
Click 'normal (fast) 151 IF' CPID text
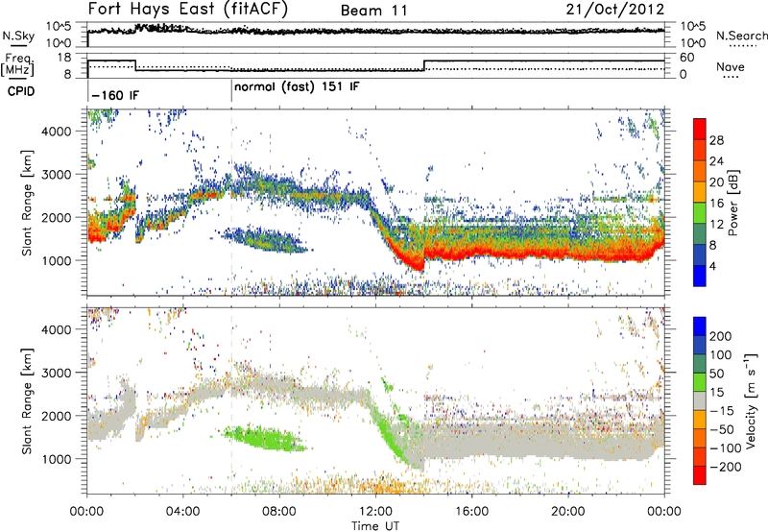point(297,87)
